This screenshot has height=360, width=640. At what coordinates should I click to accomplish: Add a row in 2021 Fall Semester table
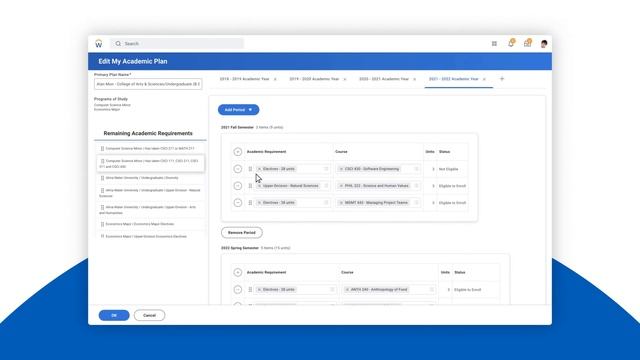[x=238, y=152]
